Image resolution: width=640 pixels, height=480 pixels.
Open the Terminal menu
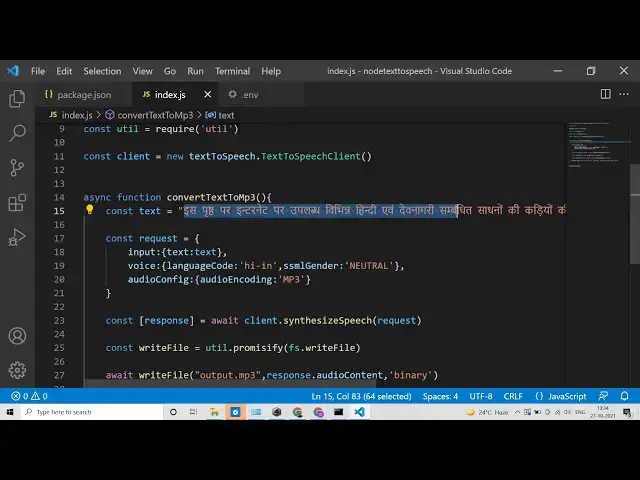click(233, 71)
